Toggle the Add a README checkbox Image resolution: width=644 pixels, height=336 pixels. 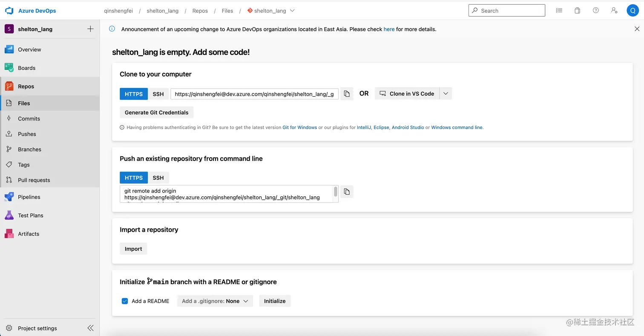pyautogui.click(x=125, y=301)
